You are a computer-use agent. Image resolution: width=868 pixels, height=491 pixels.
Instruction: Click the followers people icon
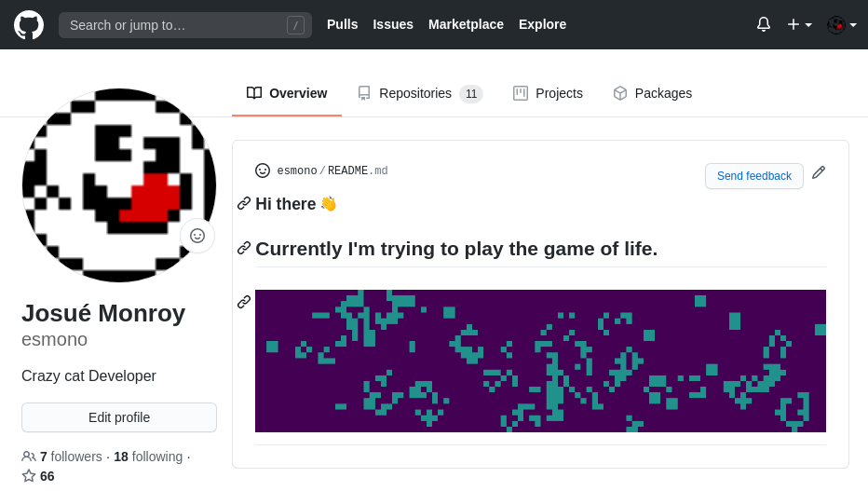pos(29,457)
